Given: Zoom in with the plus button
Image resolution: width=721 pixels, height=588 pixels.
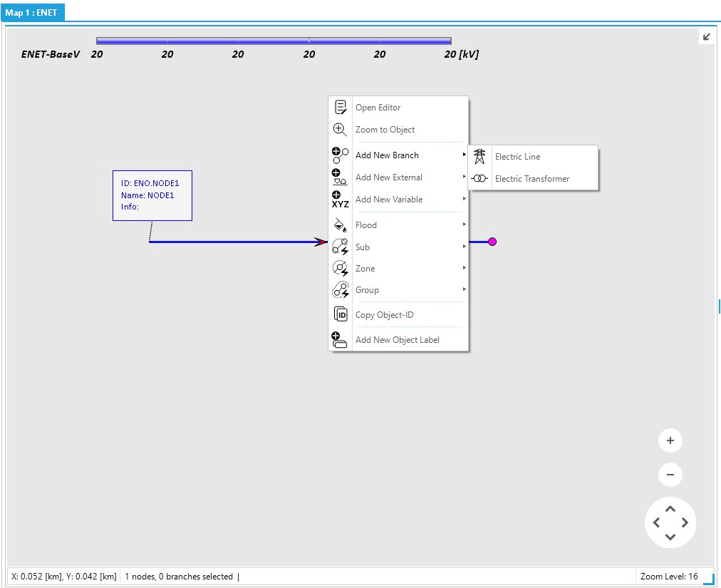Looking at the screenshot, I should [x=670, y=440].
